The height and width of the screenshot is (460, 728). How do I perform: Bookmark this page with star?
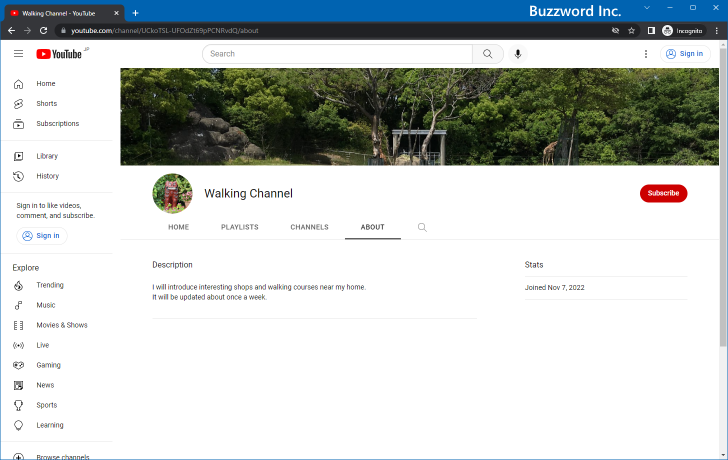tap(631, 31)
